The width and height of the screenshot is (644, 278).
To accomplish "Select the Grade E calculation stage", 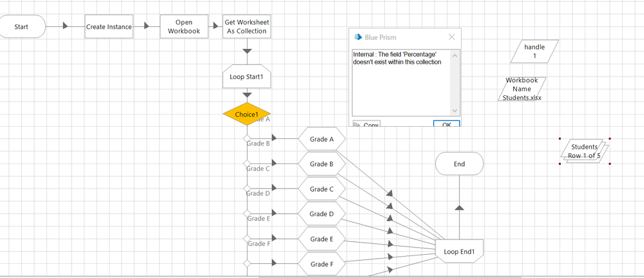I will coord(322,239).
